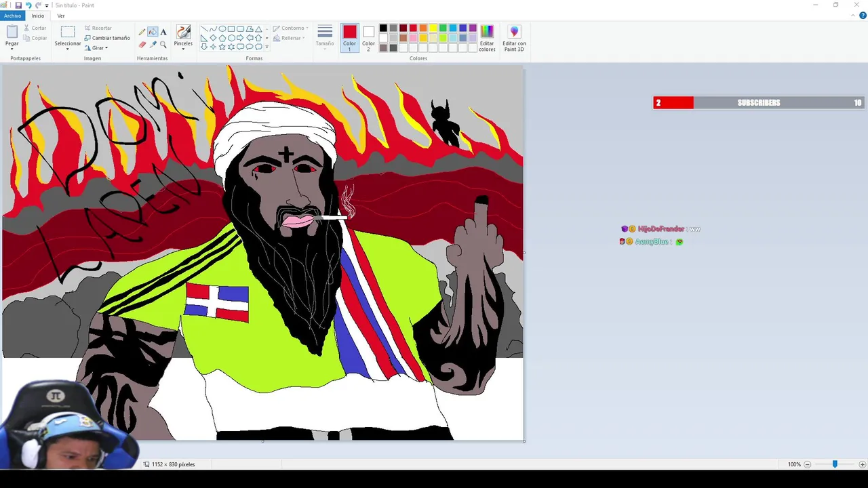Click zoom out minus button in status bar

807,464
